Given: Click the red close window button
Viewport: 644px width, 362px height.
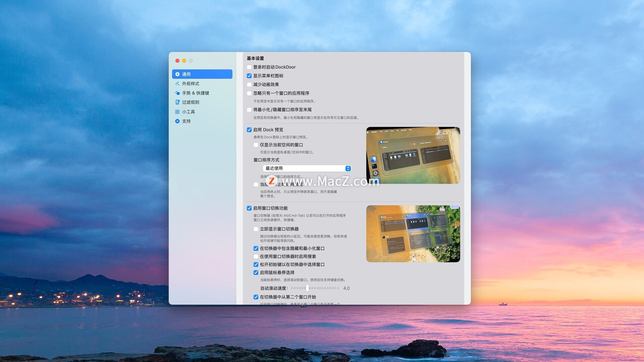Looking at the screenshot, I should [x=177, y=61].
